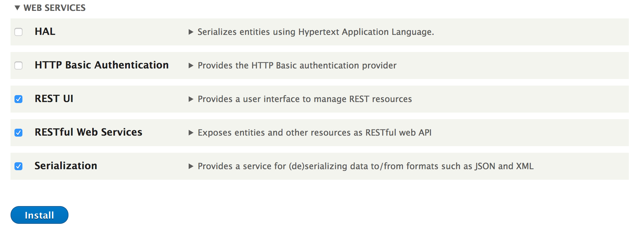The height and width of the screenshot is (237, 644).
Task: Expand the RESTful Web Services description arrow
Action: click(191, 133)
